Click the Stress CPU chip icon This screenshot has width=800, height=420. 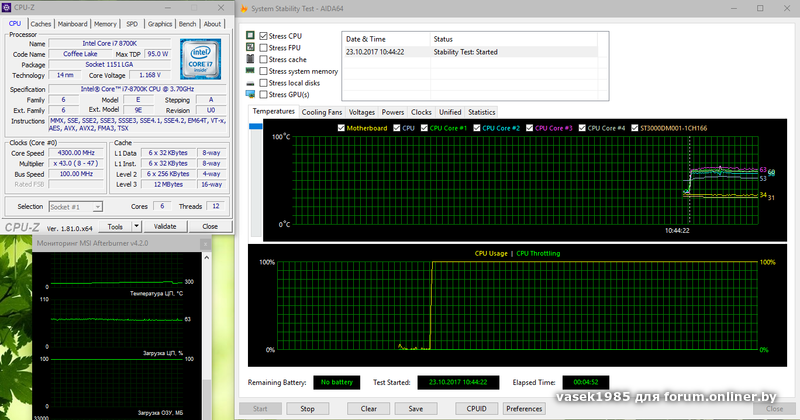click(x=250, y=36)
